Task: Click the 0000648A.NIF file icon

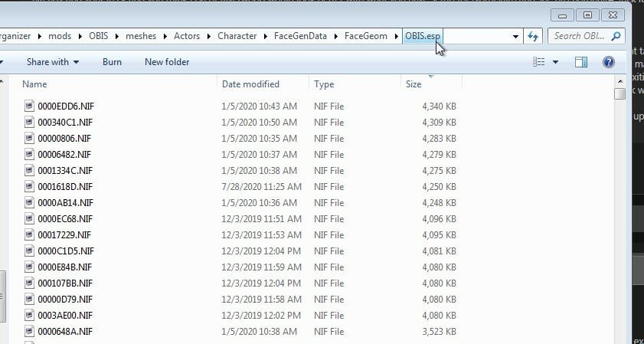Action: point(29,331)
